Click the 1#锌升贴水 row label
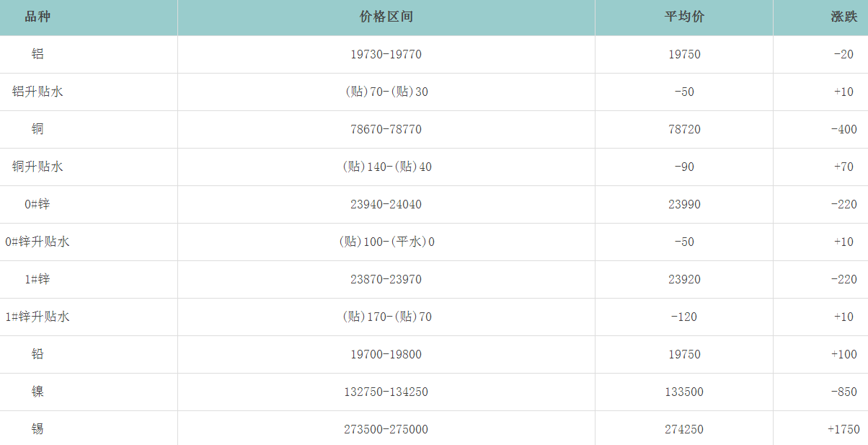This screenshot has height=445, width=868. [x=37, y=317]
